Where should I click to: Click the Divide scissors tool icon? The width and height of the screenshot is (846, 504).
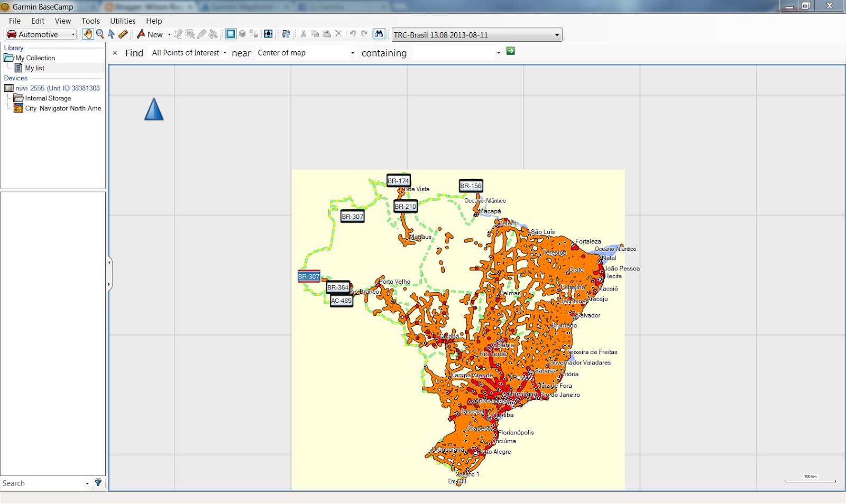(213, 34)
